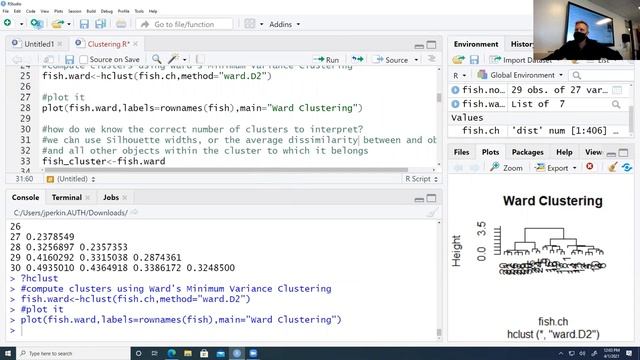Viewport: 640px width, 360px height.
Task: Save the current document from the main toolbar
Action: click(84, 24)
